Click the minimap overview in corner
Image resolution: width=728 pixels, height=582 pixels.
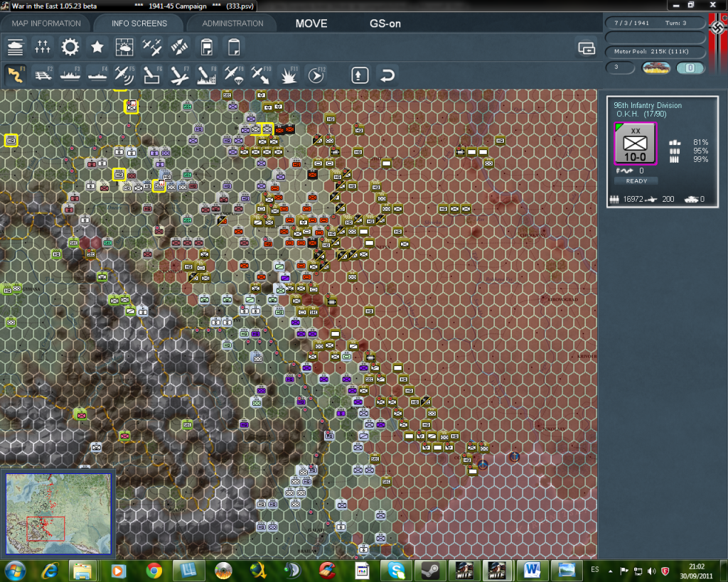pos(58,513)
